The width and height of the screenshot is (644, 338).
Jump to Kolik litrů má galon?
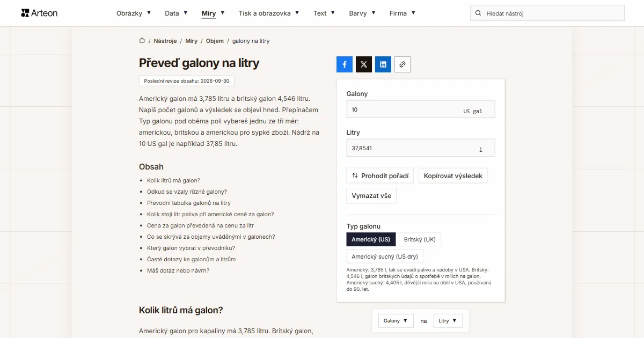(173, 180)
